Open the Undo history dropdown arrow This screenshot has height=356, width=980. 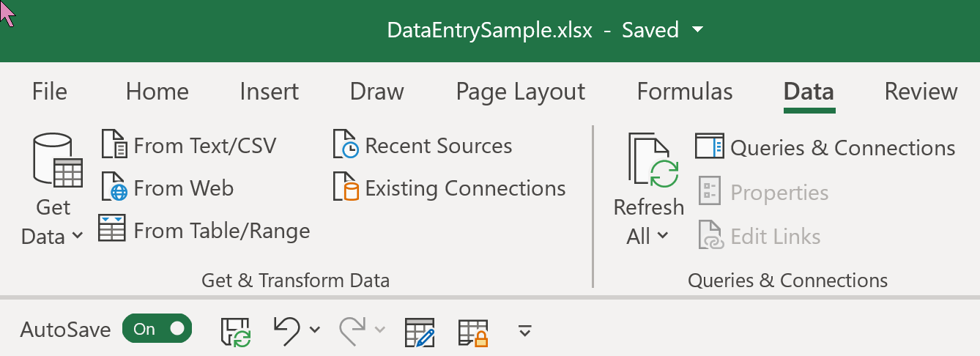(315, 330)
